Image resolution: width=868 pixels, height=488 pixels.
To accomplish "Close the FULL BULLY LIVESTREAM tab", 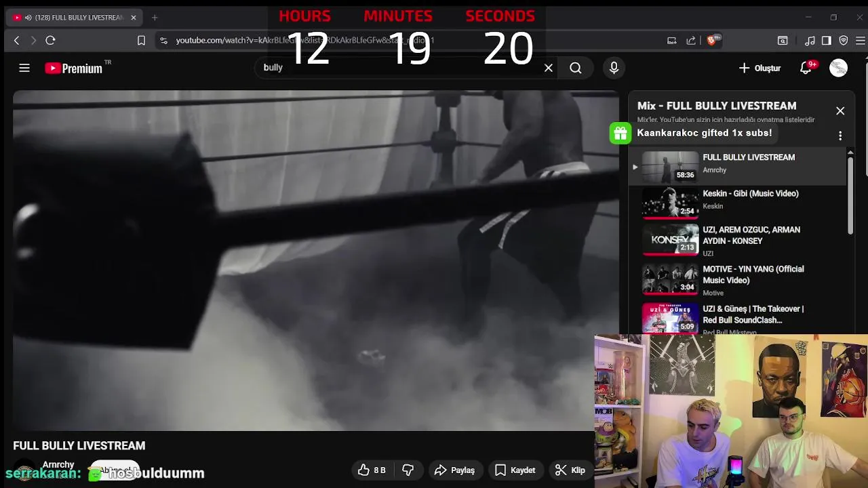I will (134, 18).
